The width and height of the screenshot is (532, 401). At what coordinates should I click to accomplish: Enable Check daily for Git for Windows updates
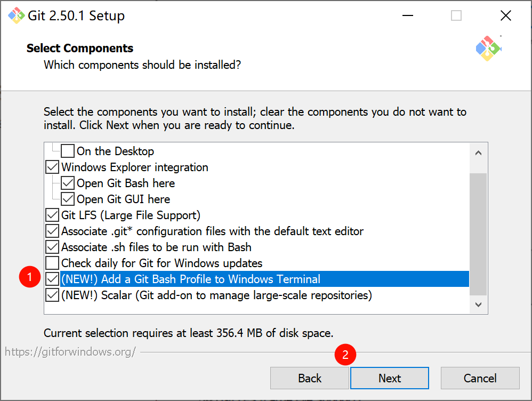coord(52,263)
